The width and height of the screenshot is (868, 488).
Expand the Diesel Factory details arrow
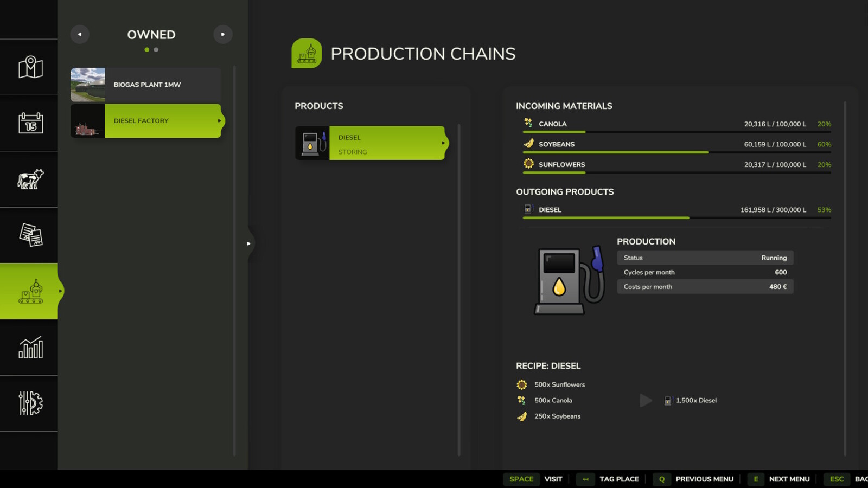coord(220,121)
